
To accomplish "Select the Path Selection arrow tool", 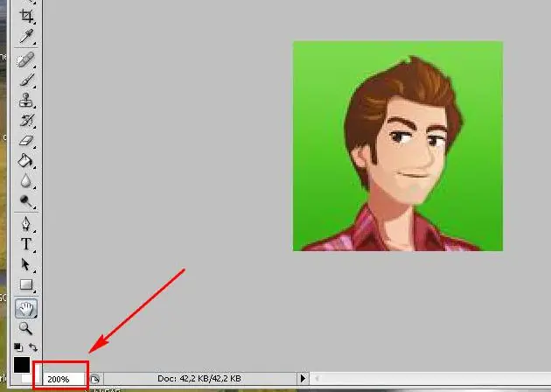I will pos(26,264).
